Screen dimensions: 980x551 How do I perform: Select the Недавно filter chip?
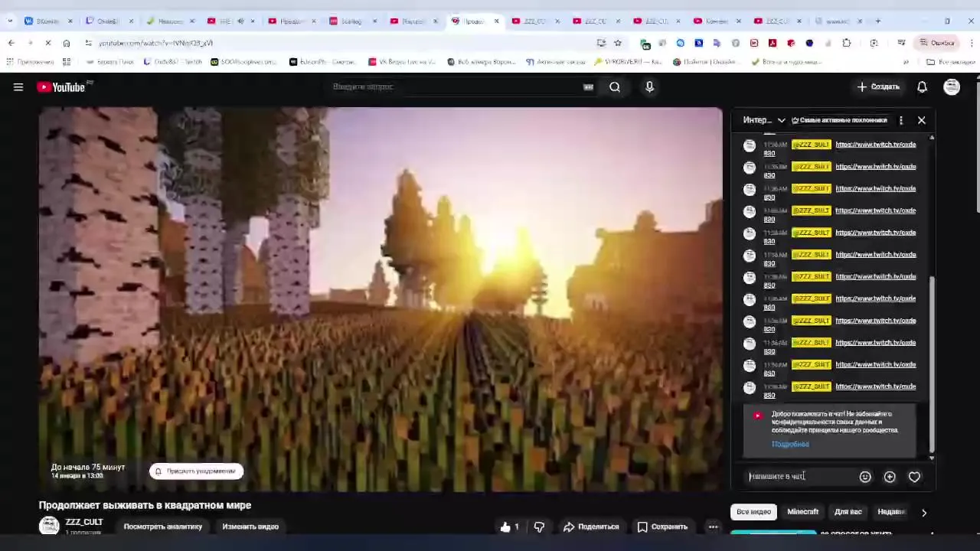(x=890, y=512)
